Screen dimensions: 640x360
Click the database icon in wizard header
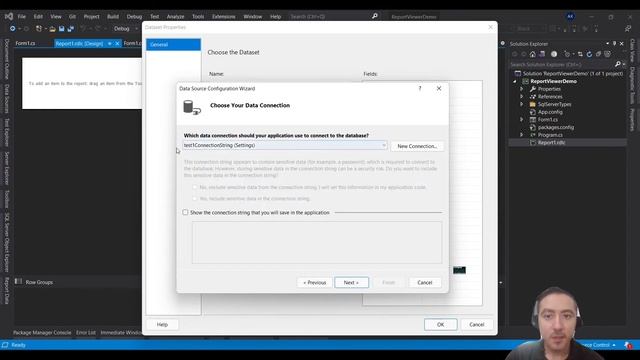[x=192, y=108]
